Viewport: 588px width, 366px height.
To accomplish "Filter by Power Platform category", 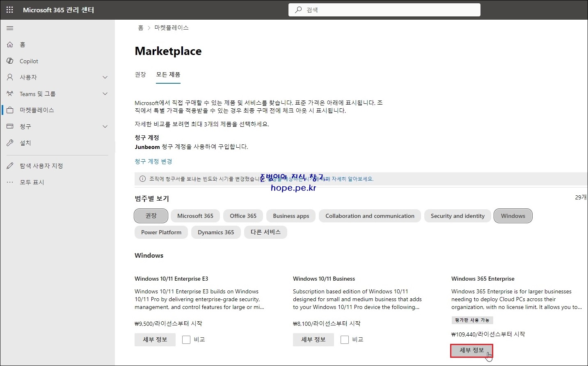I will pyautogui.click(x=161, y=232).
